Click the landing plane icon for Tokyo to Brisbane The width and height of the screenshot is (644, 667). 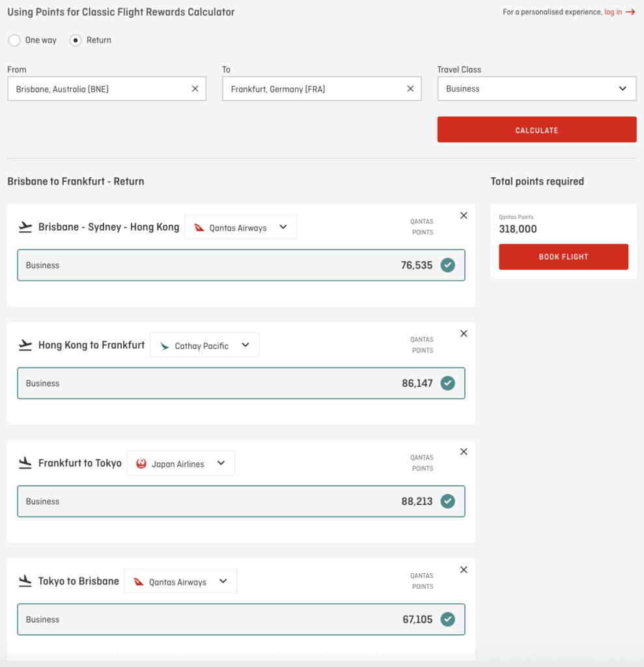[x=25, y=581]
